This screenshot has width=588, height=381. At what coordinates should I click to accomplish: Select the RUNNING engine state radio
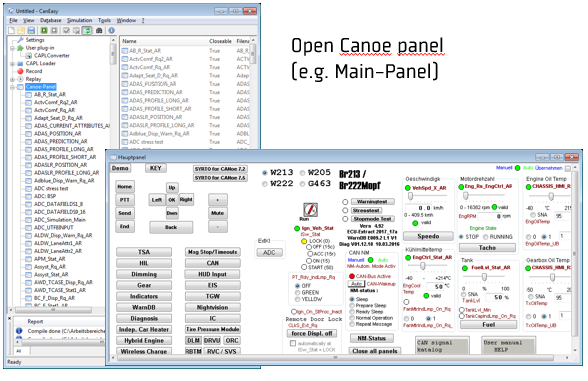(x=485, y=237)
